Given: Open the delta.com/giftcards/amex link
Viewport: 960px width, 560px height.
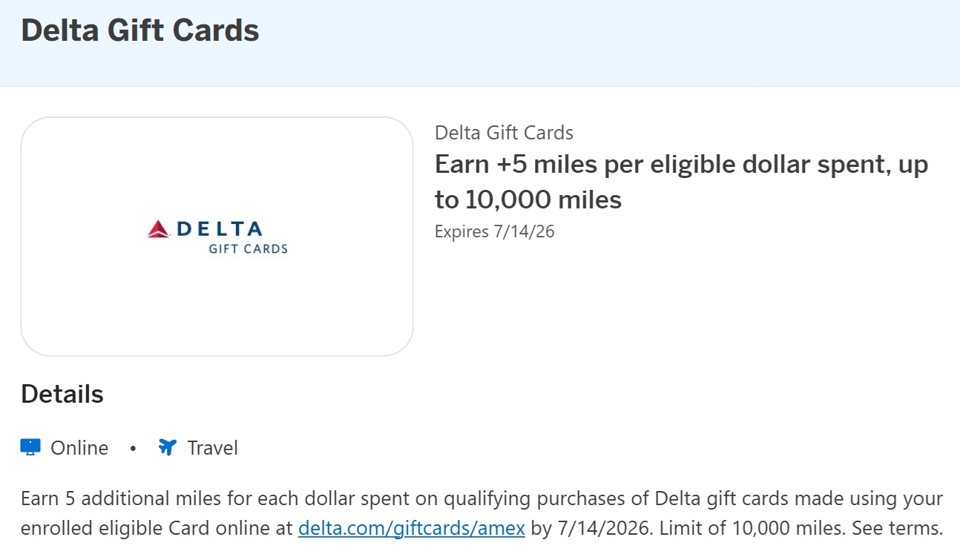Looking at the screenshot, I should point(410,528).
